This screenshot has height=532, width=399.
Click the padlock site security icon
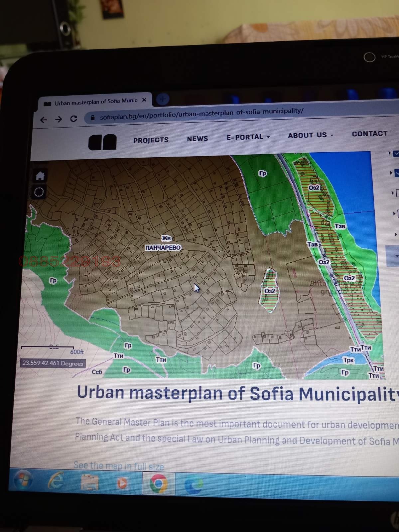click(x=93, y=118)
